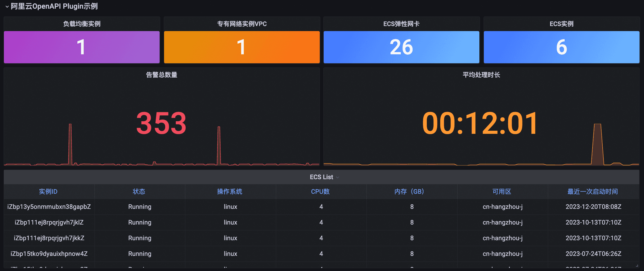644x271 pixels.
Task: Click the 2023-07-24T06:26Z start time cell
Action: coord(593,254)
